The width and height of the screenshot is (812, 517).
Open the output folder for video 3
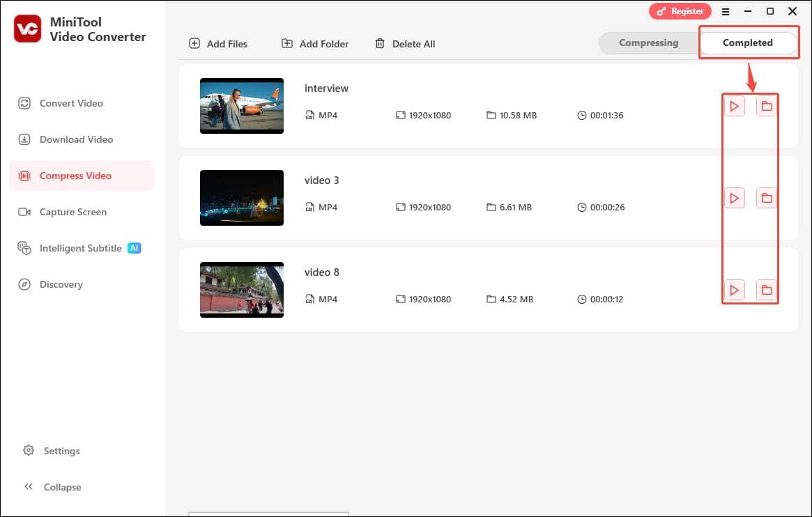tap(766, 198)
